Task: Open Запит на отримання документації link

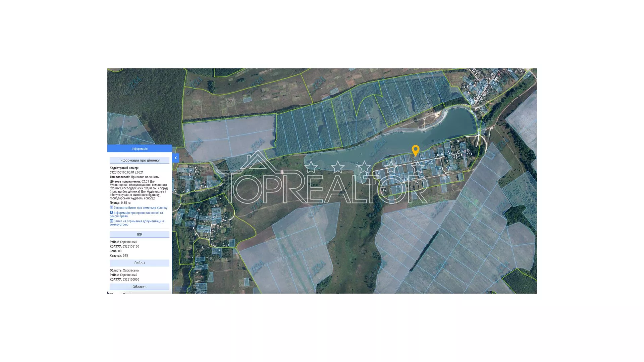Action: tap(139, 221)
